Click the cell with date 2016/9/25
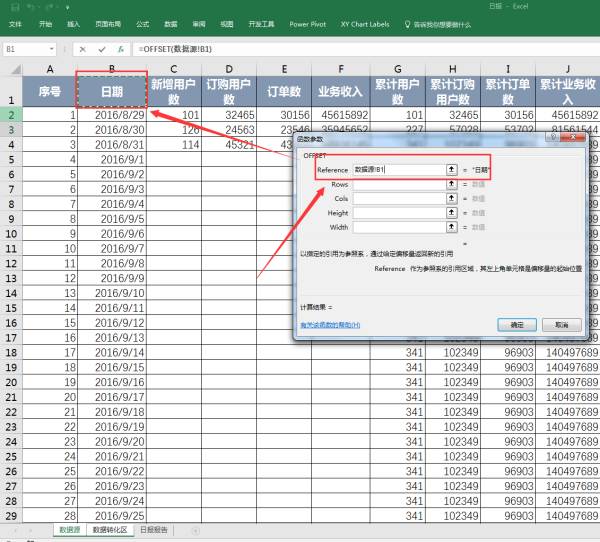Image resolution: width=600 pixels, height=542 pixels. (x=112, y=516)
